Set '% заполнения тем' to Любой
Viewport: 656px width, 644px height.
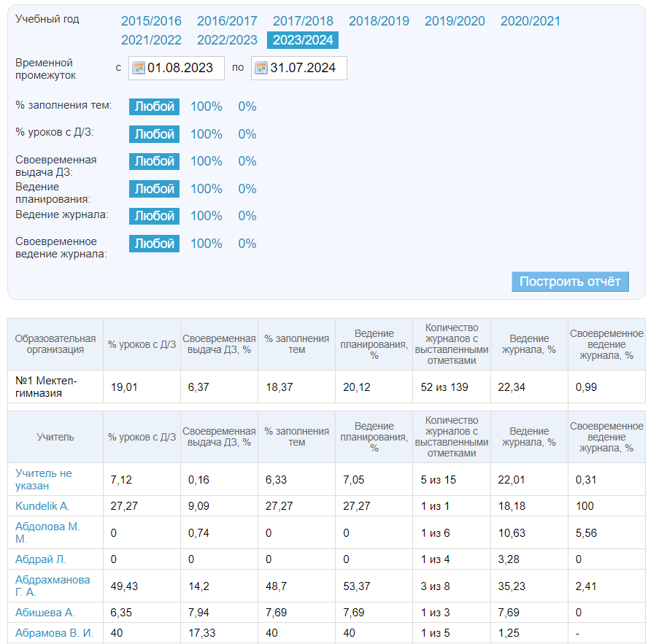click(x=154, y=106)
